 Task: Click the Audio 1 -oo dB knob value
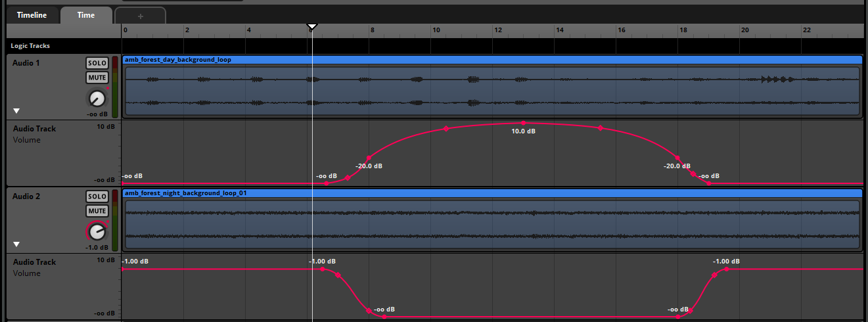click(97, 114)
